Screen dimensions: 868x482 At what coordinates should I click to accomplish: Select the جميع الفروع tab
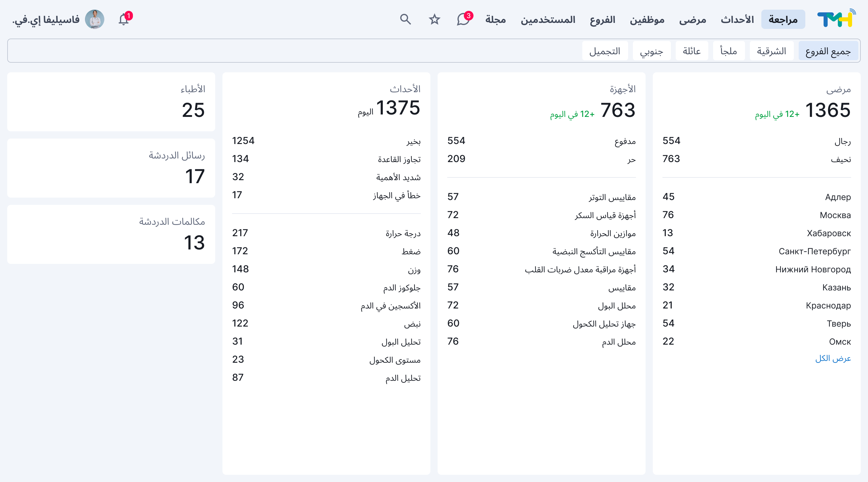pyautogui.click(x=828, y=51)
